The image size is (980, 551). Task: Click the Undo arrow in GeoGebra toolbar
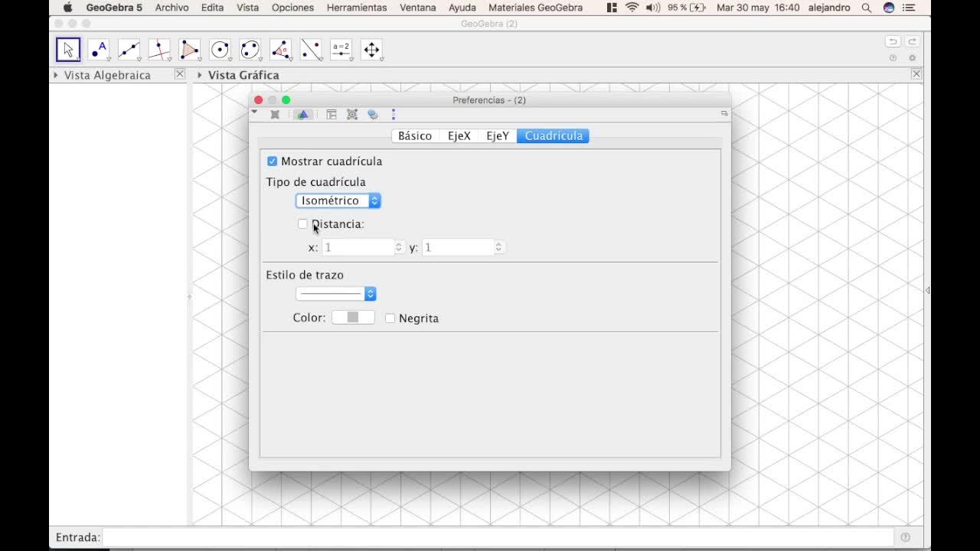tap(893, 41)
